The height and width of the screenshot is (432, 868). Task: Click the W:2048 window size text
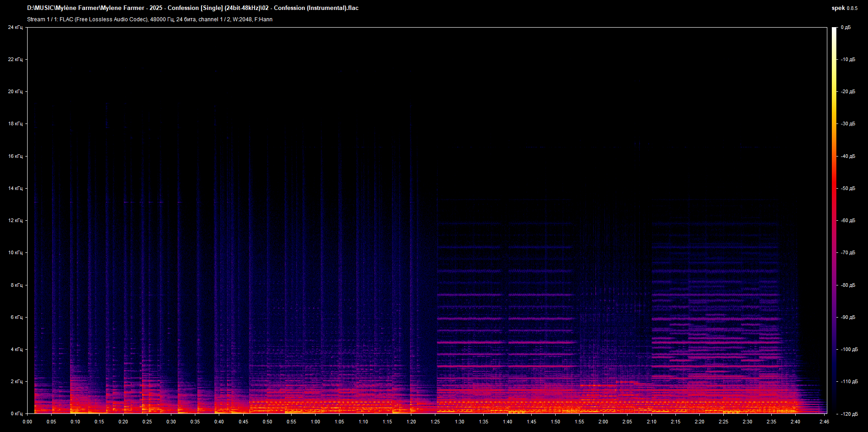coord(242,19)
